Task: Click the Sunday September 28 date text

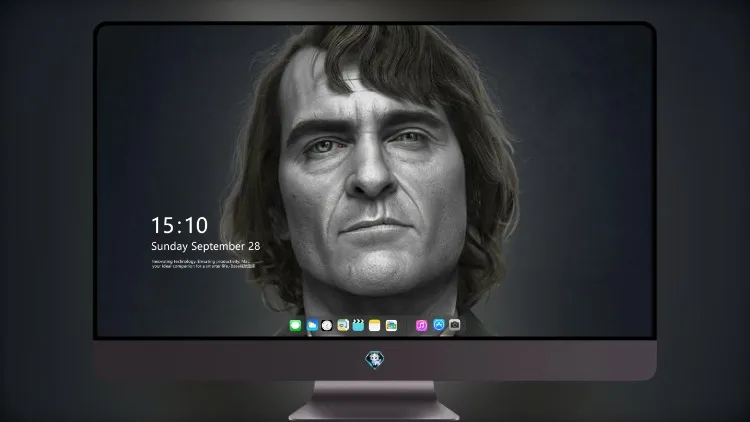Action: tap(206, 246)
